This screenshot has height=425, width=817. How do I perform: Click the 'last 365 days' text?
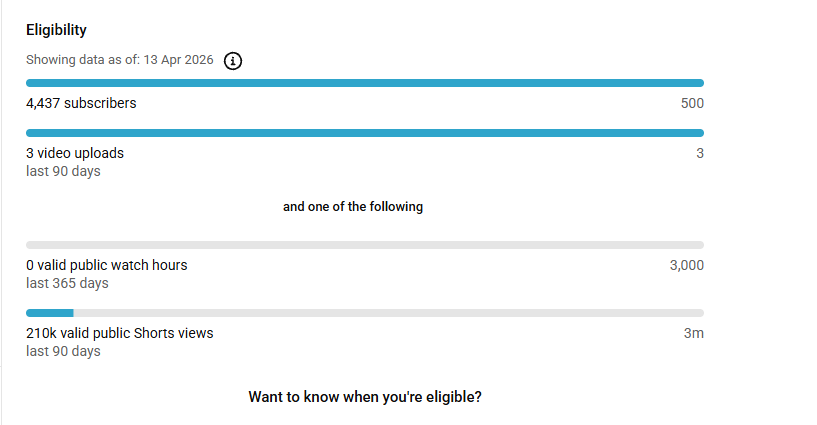(67, 283)
